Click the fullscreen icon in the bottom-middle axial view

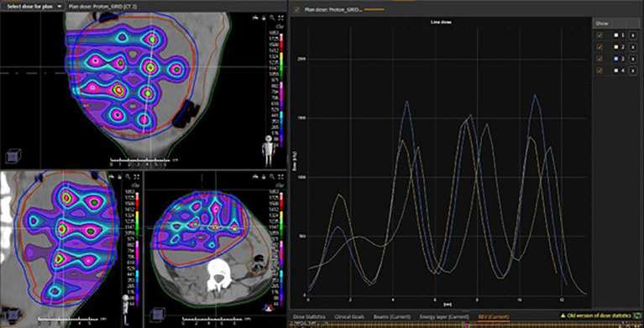[281, 176]
